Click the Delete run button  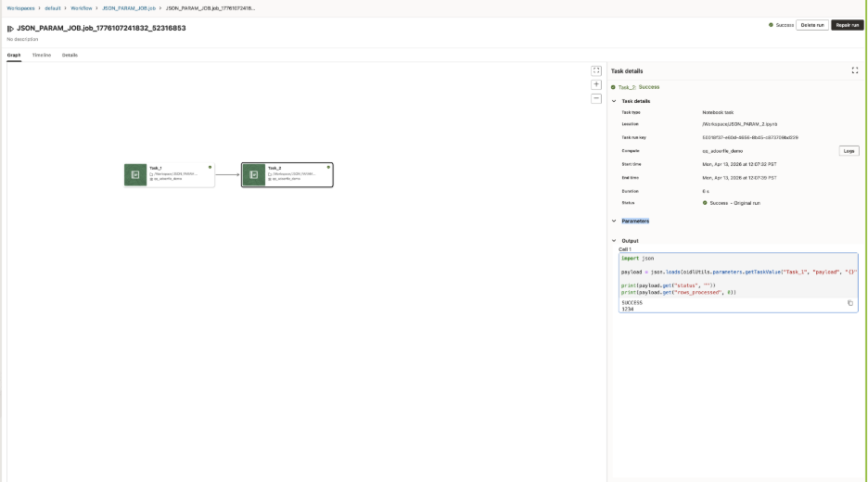pos(812,25)
